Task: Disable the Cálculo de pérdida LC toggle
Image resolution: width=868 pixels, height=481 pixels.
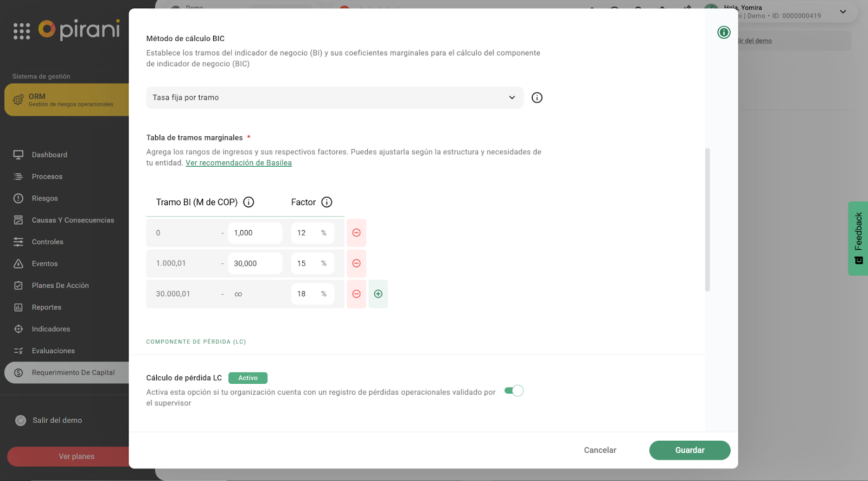Action: [513, 391]
